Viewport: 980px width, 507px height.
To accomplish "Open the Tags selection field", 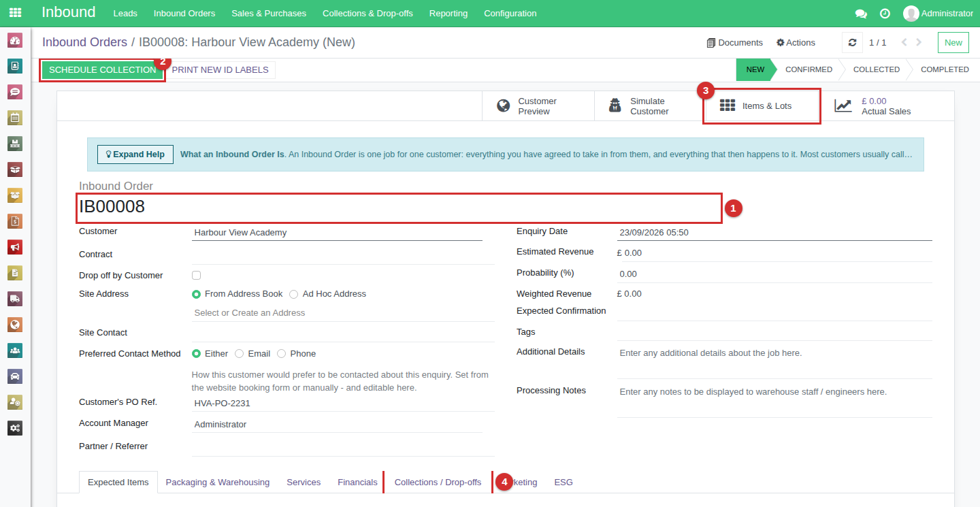I will point(774,332).
